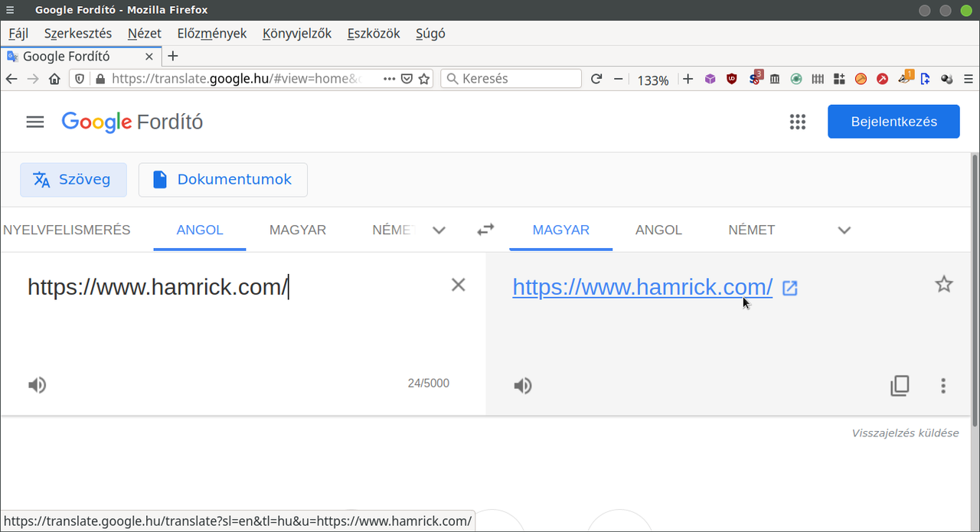Click the page vertical scrollbar
980x532 pixels.
[975, 291]
